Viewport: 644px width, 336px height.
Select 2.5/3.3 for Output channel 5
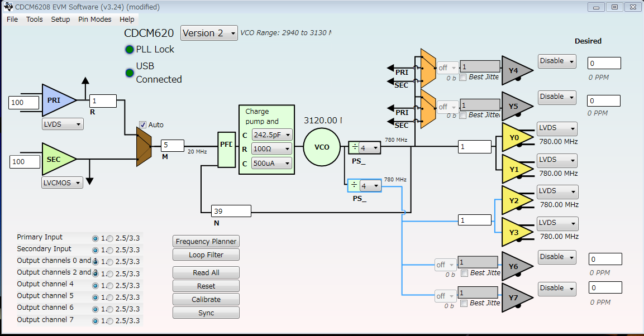click(x=110, y=297)
